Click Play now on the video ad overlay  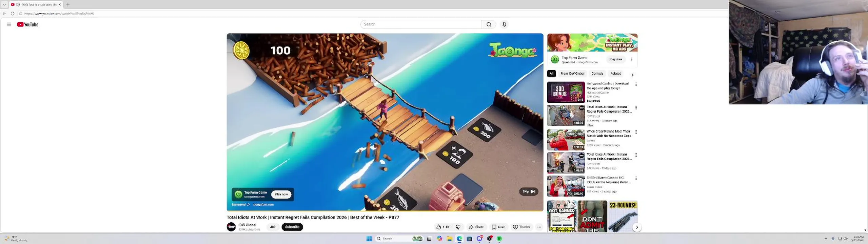click(281, 195)
